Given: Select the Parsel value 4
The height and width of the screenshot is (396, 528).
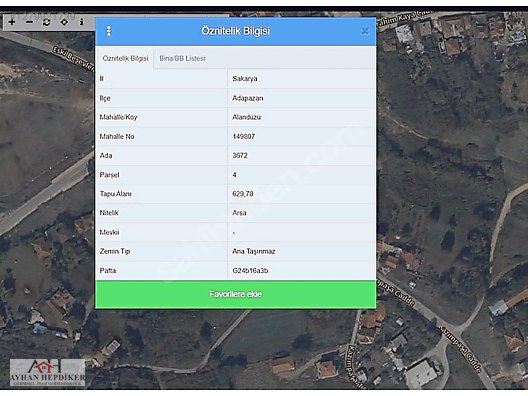Looking at the screenshot, I should tap(234, 175).
